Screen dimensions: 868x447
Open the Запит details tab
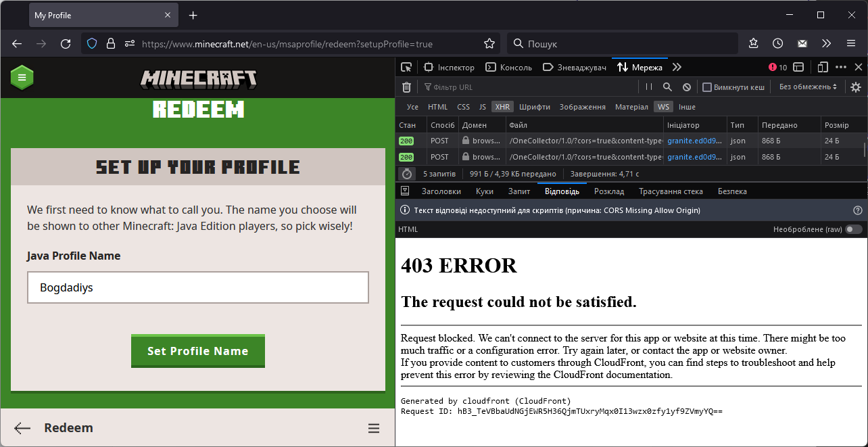click(519, 191)
